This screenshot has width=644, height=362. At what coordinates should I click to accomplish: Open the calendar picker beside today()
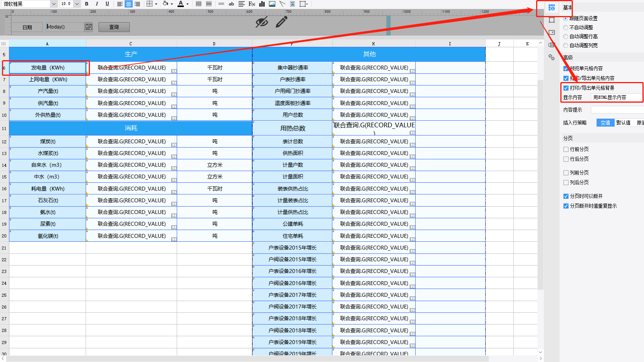pos(89,27)
